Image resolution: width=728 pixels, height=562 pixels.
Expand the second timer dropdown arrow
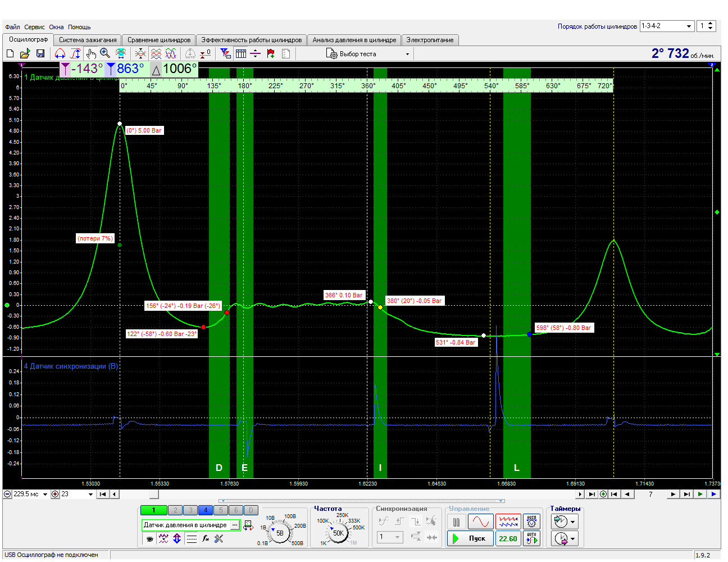pyautogui.click(x=573, y=539)
